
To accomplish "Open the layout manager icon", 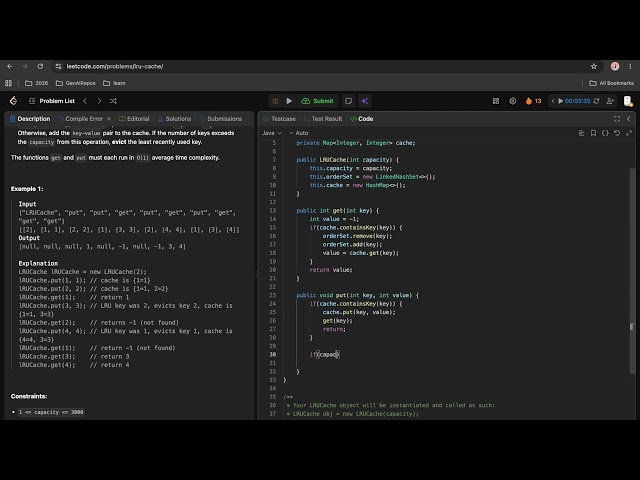I will (496, 101).
